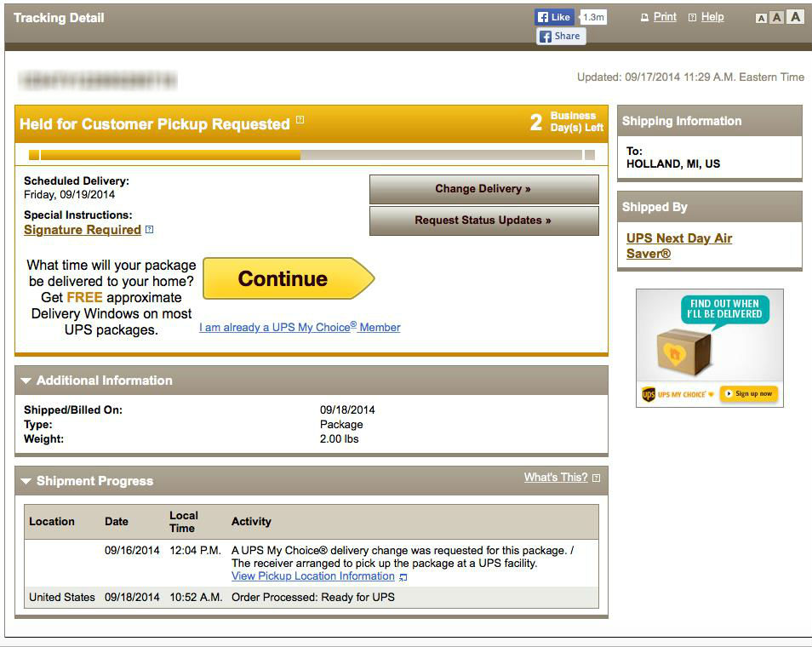Screen dimensions: 812x647
Task: Click 'Order Processed: Ready for UPS' activity
Action: click(312, 598)
